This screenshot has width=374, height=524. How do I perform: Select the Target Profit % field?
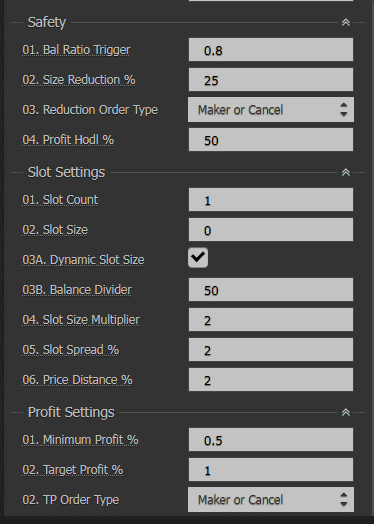point(271,470)
